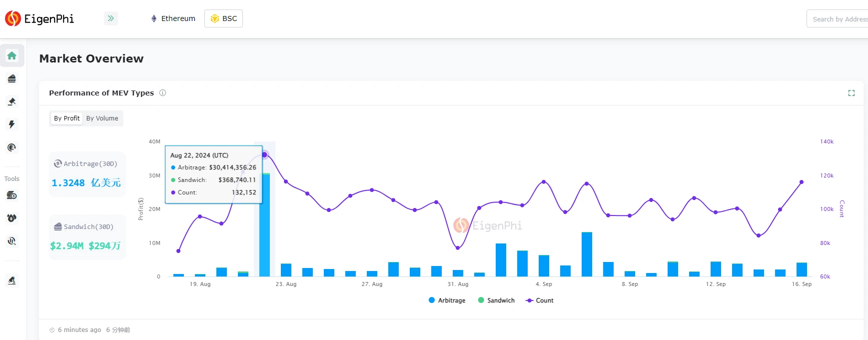Select the BSC network button
868x340 pixels.
pyautogui.click(x=224, y=18)
